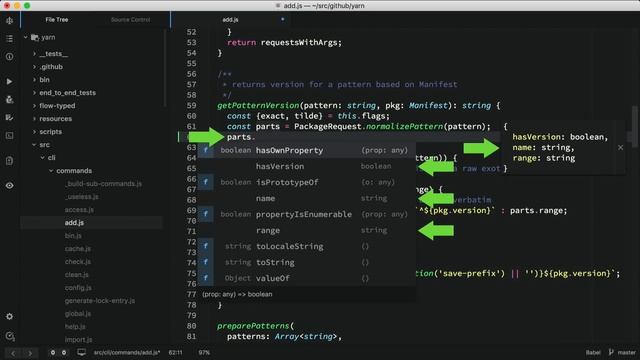This screenshot has width=640, height=360.
Task: Collapse the yarn root folder
Action: coord(26,37)
